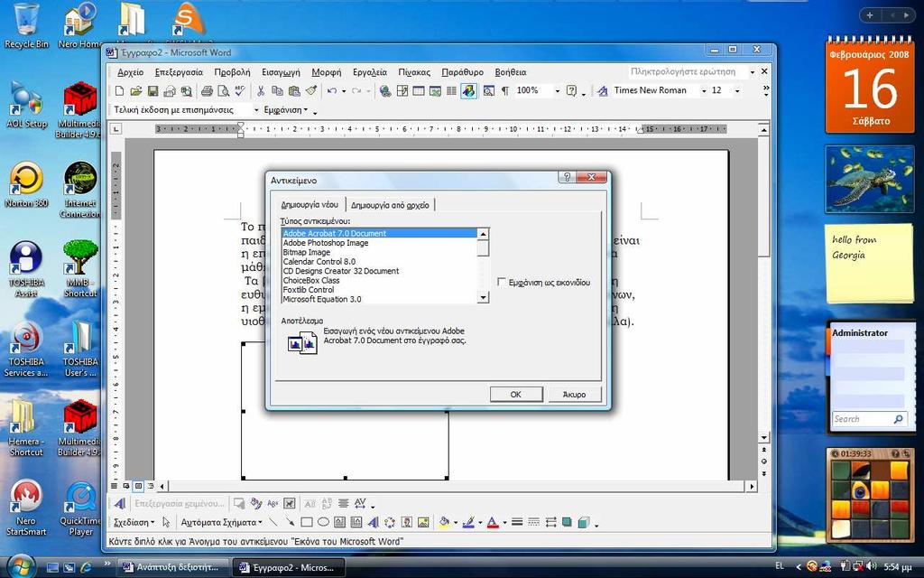The height and width of the screenshot is (578, 924).
Task: Select the Line tool in Drawing toolbar
Action: coord(273,522)
